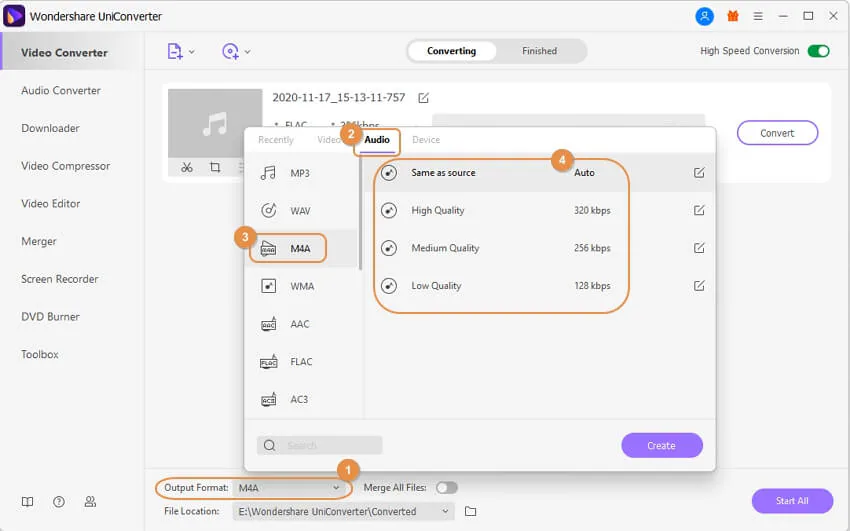Click the WMA format icon
The height and width of the screenshot is (531, 850).
269,286
